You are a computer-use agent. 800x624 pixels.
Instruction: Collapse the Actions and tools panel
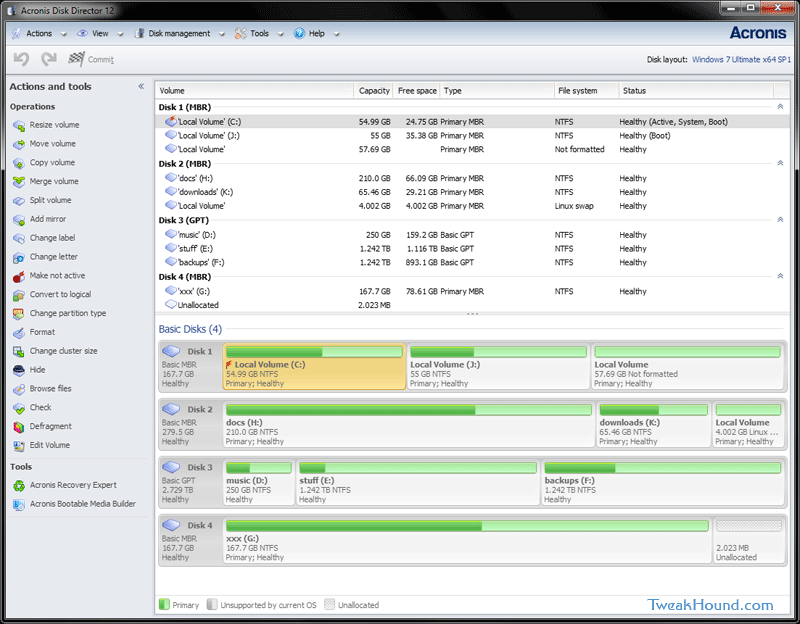[141, 86]
